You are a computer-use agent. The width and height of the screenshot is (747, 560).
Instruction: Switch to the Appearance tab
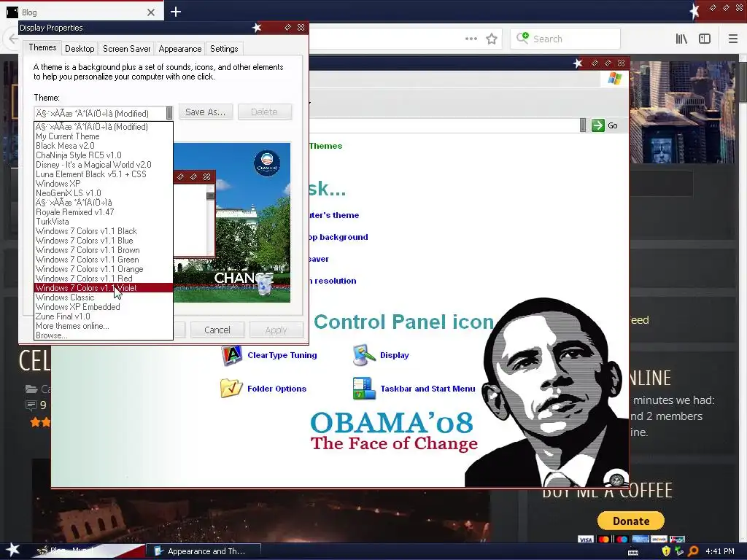(180, 49)
